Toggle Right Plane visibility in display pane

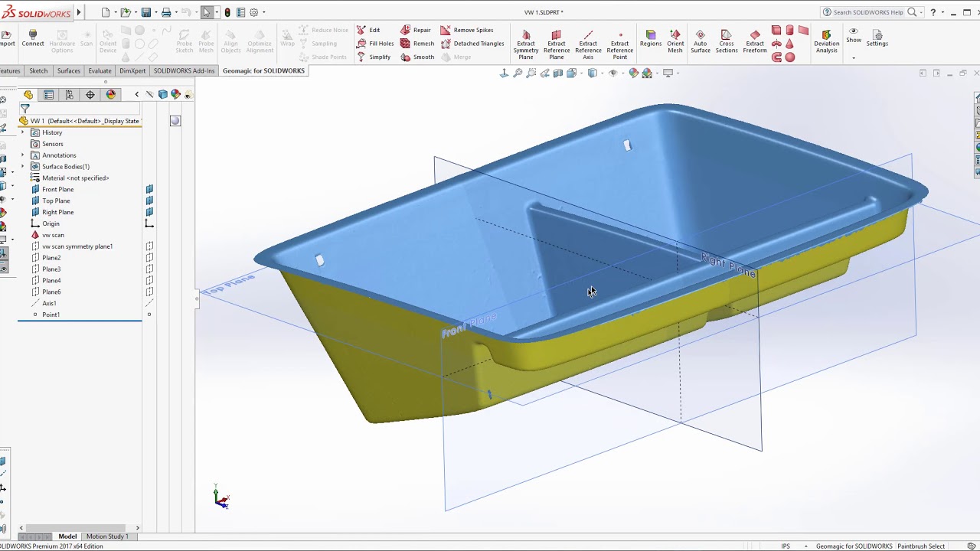click(x=149, y=212)
